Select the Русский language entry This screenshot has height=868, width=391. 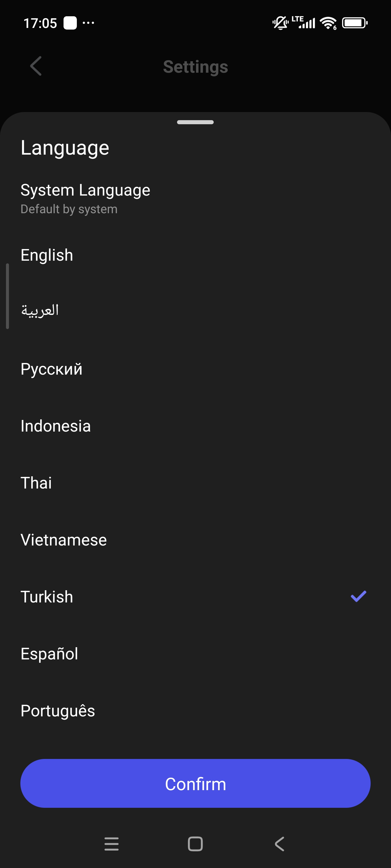pyautogui.click(x=51, y=369)
